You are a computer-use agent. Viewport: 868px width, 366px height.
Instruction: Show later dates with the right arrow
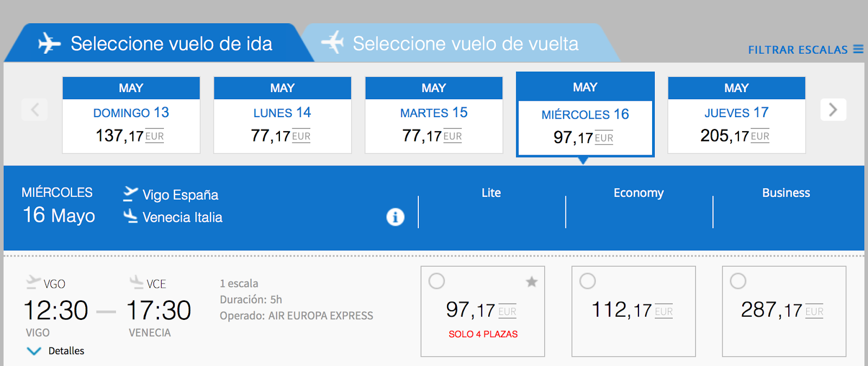point(833,110)
